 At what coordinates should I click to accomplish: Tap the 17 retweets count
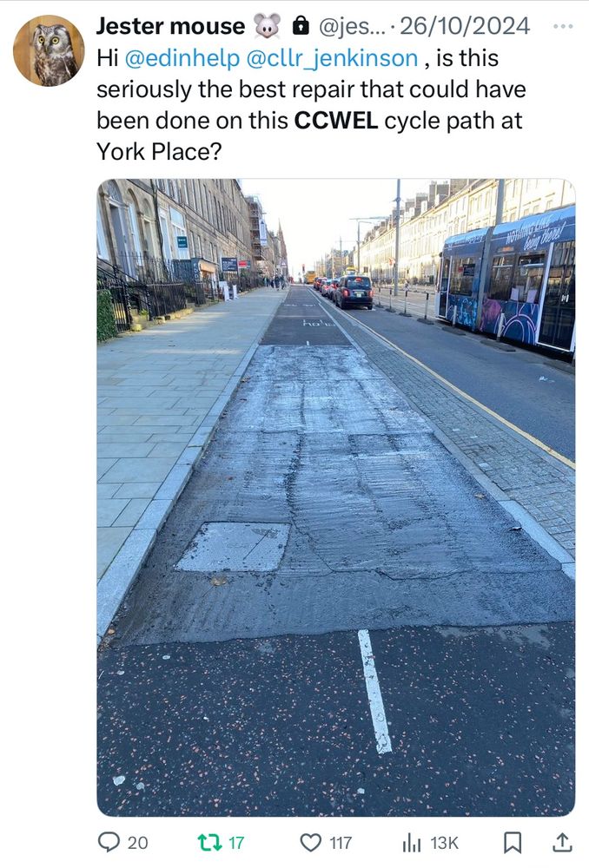(236, 843)
